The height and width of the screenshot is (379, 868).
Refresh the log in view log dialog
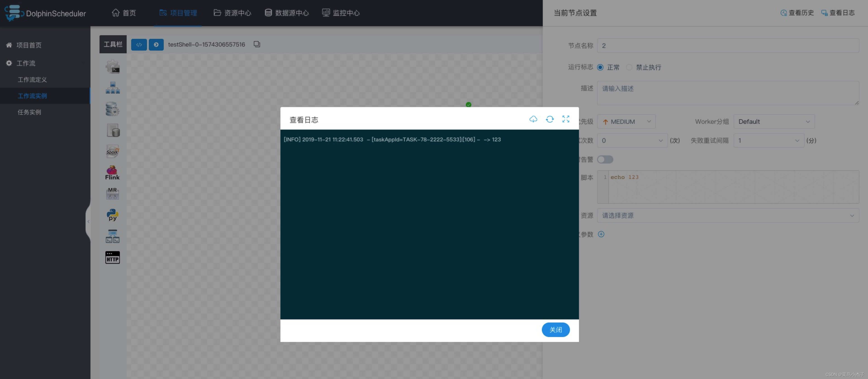point(550,119)
